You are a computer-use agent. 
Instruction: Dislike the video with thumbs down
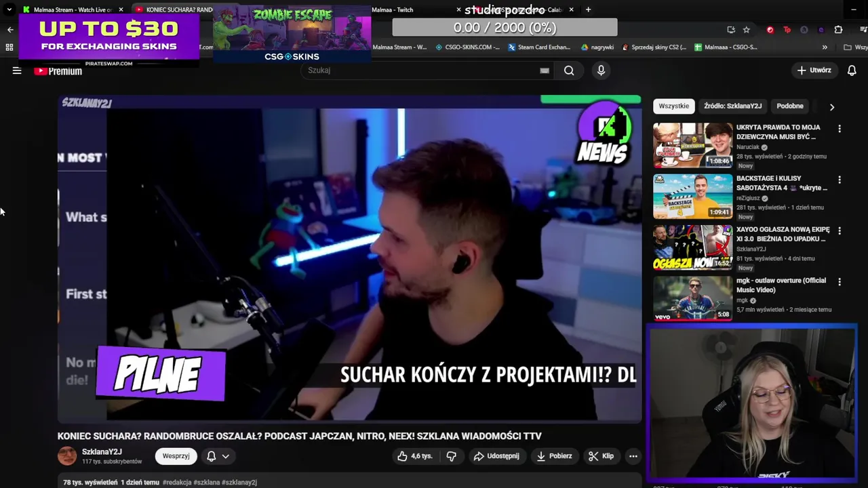(451, 456)
